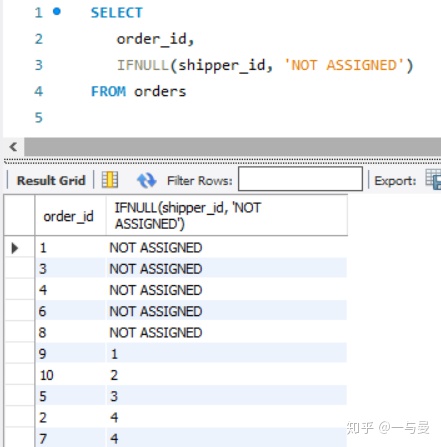Click line number 5 in the gutter
Image resolution: width=441 pixels, height=447 pixels.
tap(39, 118)
